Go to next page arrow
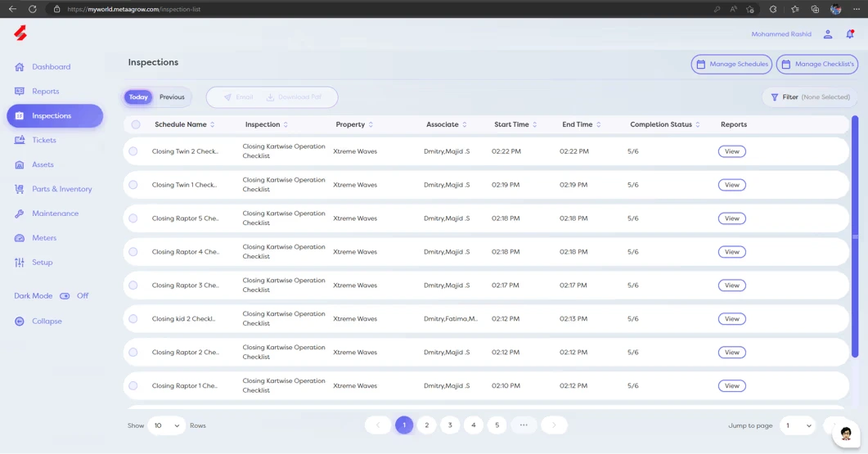This screenshot has height=454, width=868. pos(554,425)
